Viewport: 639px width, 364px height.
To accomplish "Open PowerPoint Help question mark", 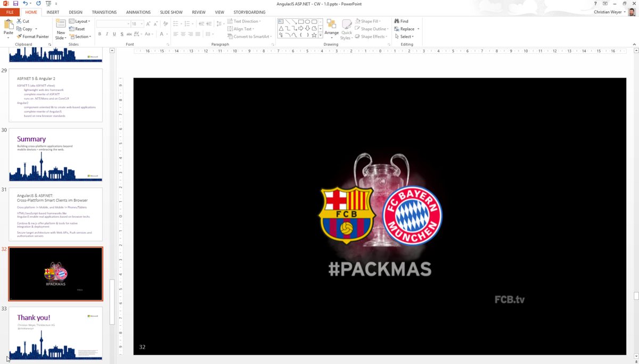I will coord(595,4).
